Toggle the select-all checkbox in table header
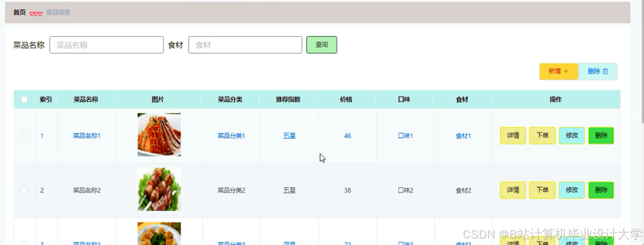The width and height of the screenshot is (644, 245). tap(24, 100)
